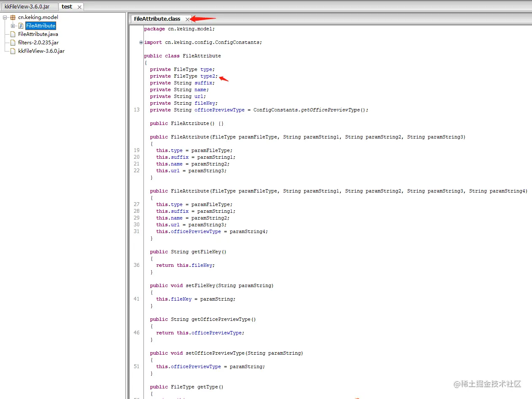
Task: Click the officePreviewType field on line 13
Action: point(219,110)
